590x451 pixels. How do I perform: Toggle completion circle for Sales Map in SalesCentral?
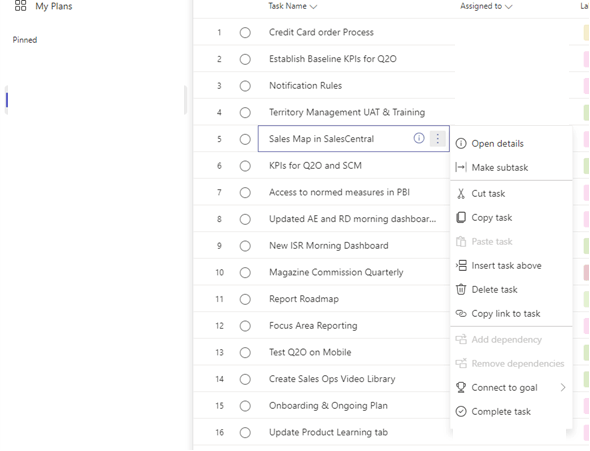245,139
